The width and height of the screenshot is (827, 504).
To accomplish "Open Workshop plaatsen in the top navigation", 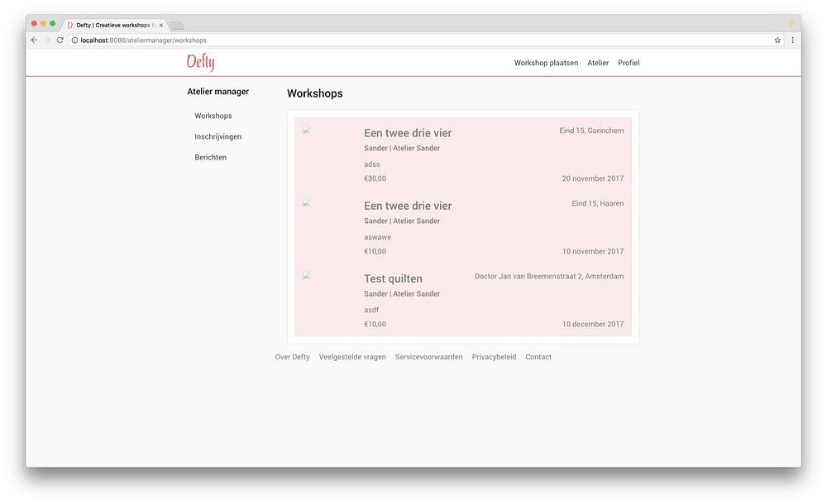I will coord(546,63).
